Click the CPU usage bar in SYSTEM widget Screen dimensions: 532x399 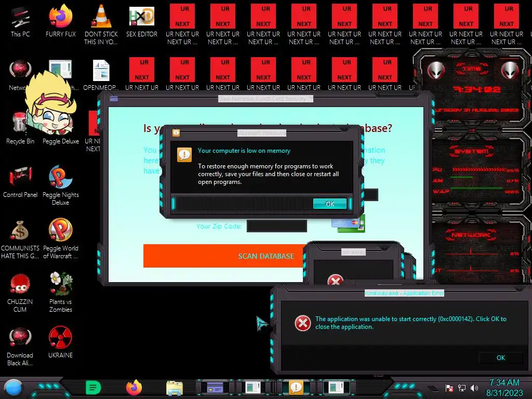click(478, 169)
